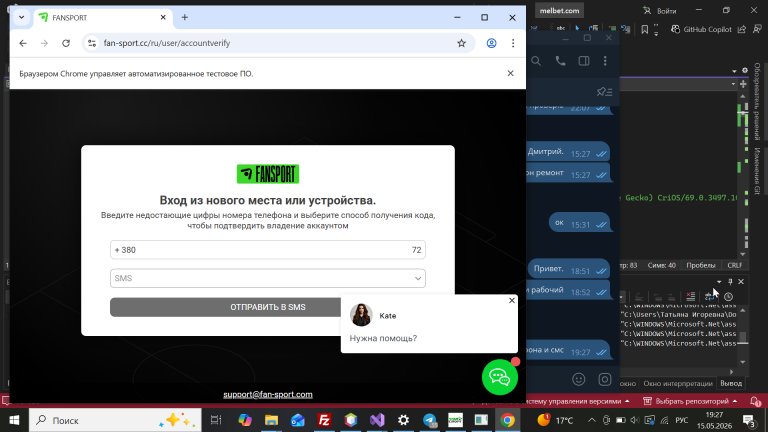The image size is (768, 432).
Task: Open a new Chrome tab
Action: click(185, 18)
